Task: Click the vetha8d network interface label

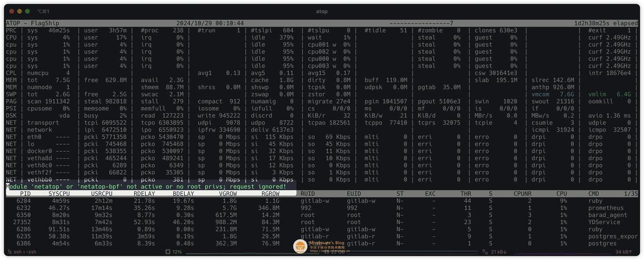Action: click(40, 158)
